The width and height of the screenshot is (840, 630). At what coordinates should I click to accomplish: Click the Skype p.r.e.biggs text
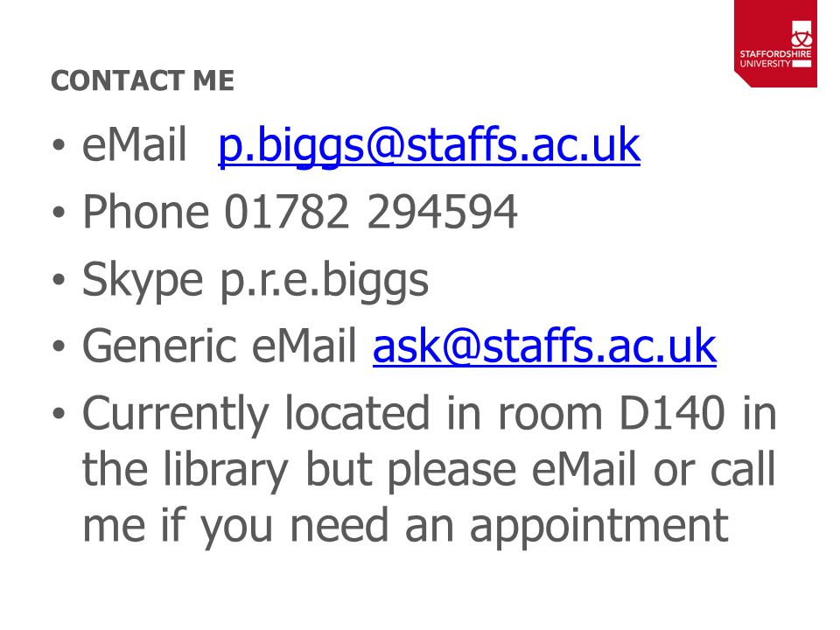click(255, 280)
